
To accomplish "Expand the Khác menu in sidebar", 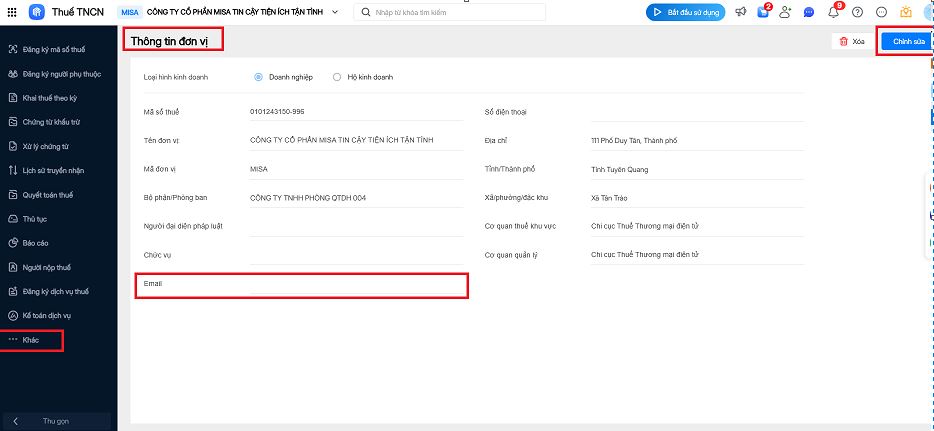I will pos(31,340).
